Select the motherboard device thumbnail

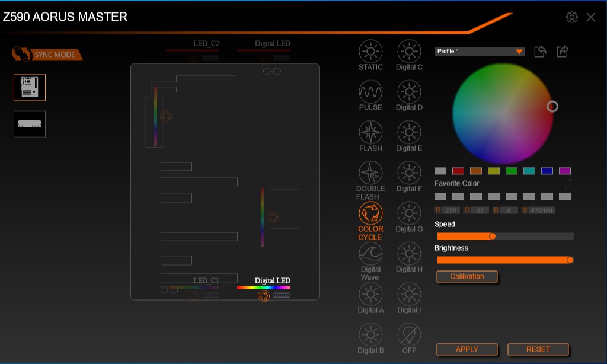tap(30, 87)
